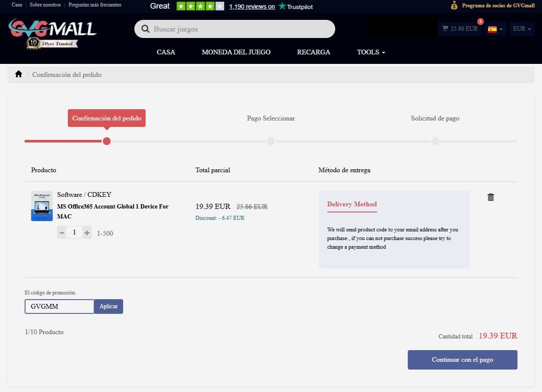Open the Sobre nosotros link
Screen dimensions: 542x392
click(45, 5)
